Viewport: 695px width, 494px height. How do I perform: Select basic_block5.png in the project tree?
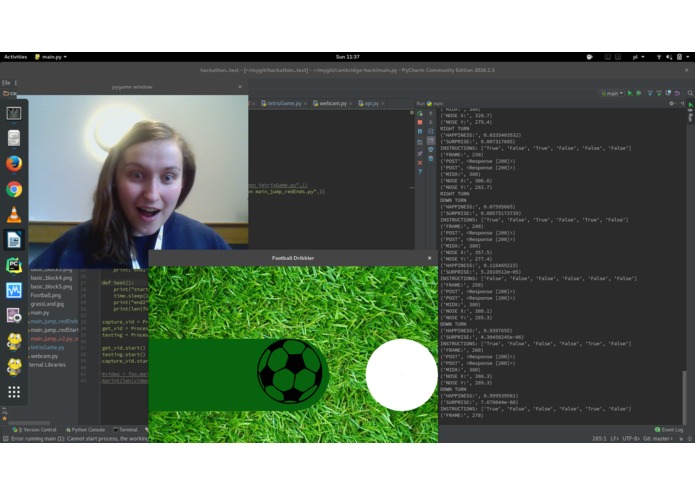(x=51, y=287)
